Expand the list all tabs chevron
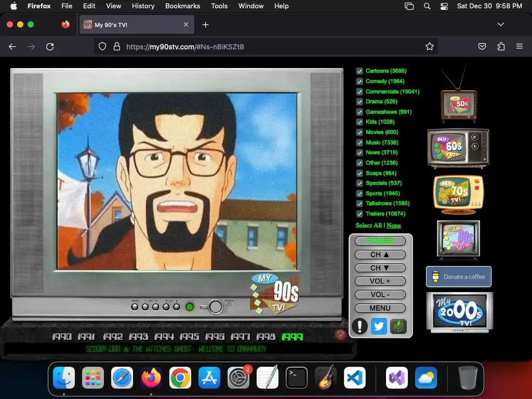Viewport: 532px width, 399px height. pyautogui.click(x=500, y=24)
